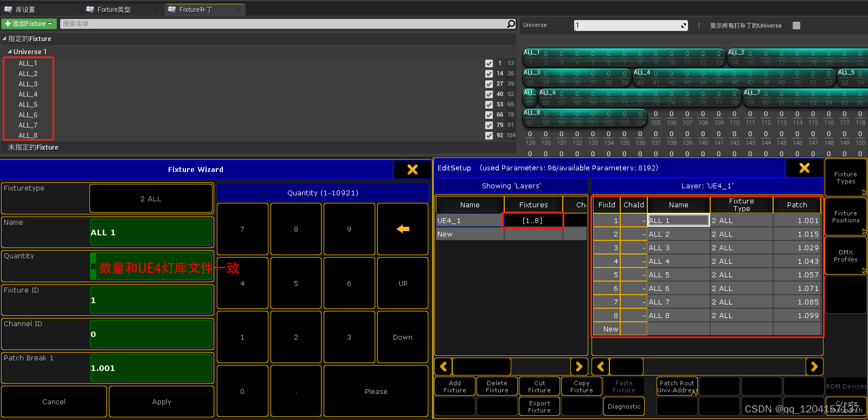Click the Fixtures cell showing [1..8]
868x420 pixels.
[533, 220]
